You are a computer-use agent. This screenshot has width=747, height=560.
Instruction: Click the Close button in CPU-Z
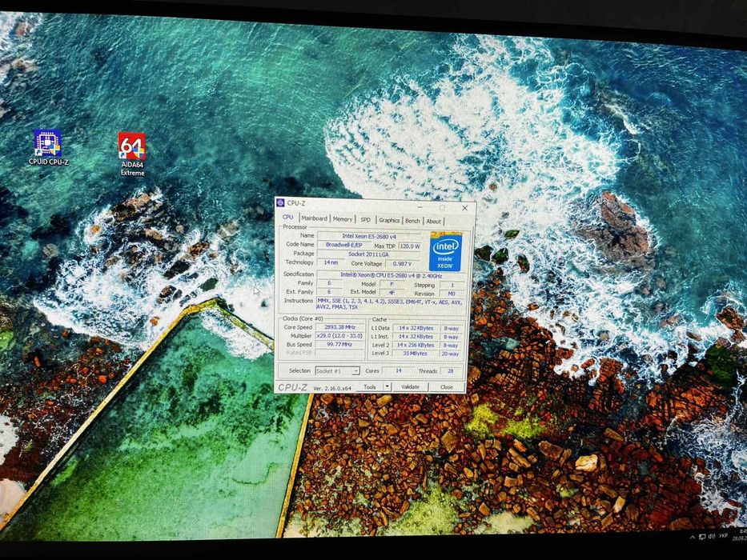[x=447, y=387]
